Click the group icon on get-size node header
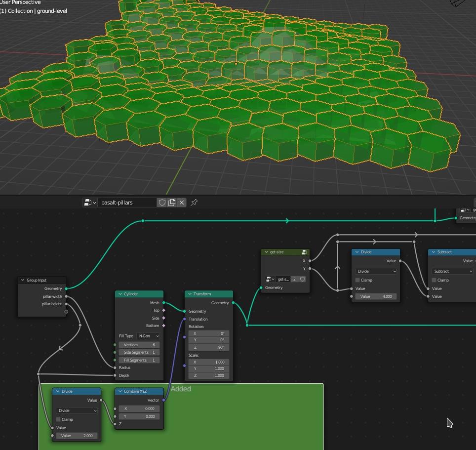This screenshot has width=476, height=450. [x=304, y=252]
